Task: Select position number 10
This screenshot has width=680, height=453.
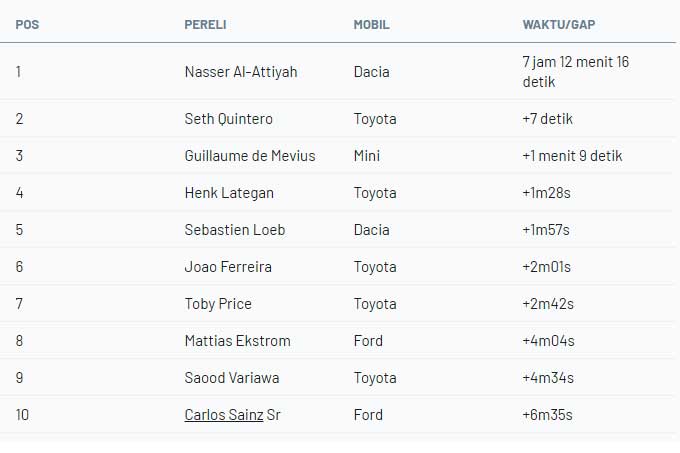Action: pyautogui.click(x=22, y=415)
